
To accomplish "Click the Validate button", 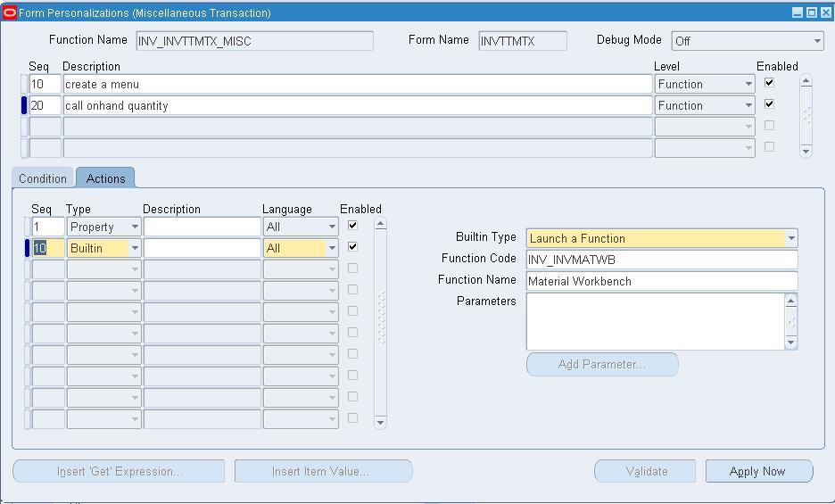I will point(645,472).
